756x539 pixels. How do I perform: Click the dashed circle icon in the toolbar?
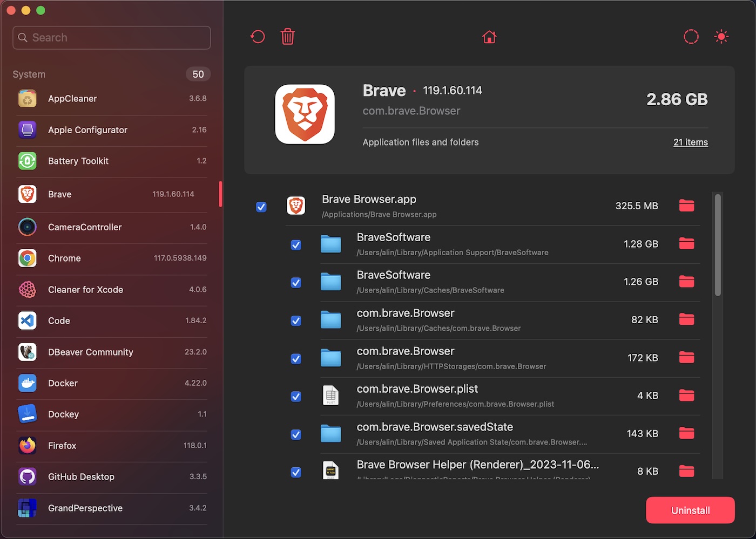click(691, 37)
